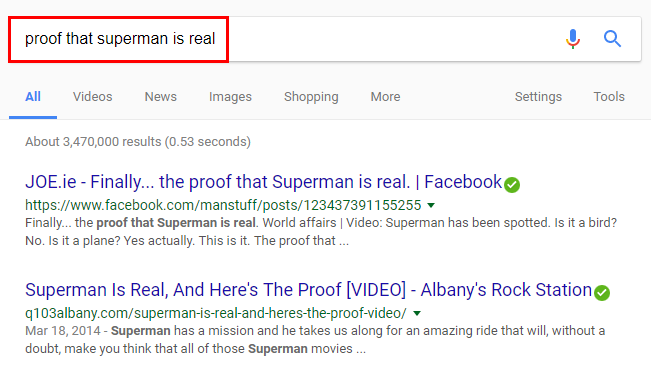651x384 pixels.
Task: Open the Settings menu
Action: tap(538, 97)
